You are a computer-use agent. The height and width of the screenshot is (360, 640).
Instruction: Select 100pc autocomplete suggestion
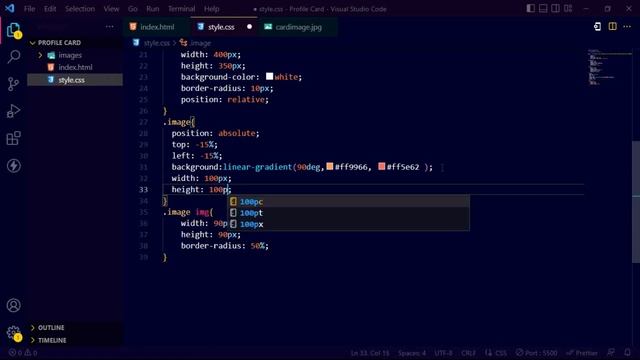click(348, 202)
